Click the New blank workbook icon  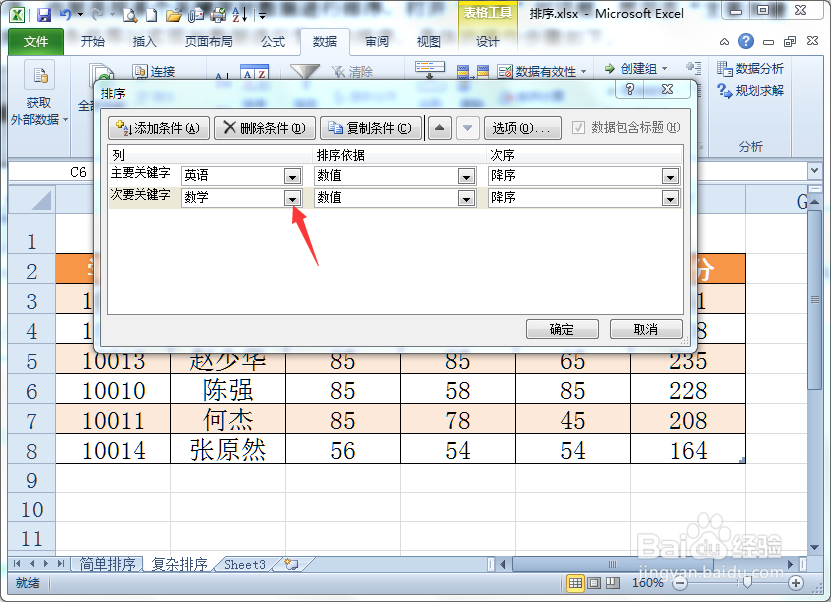tap(152, 15)
